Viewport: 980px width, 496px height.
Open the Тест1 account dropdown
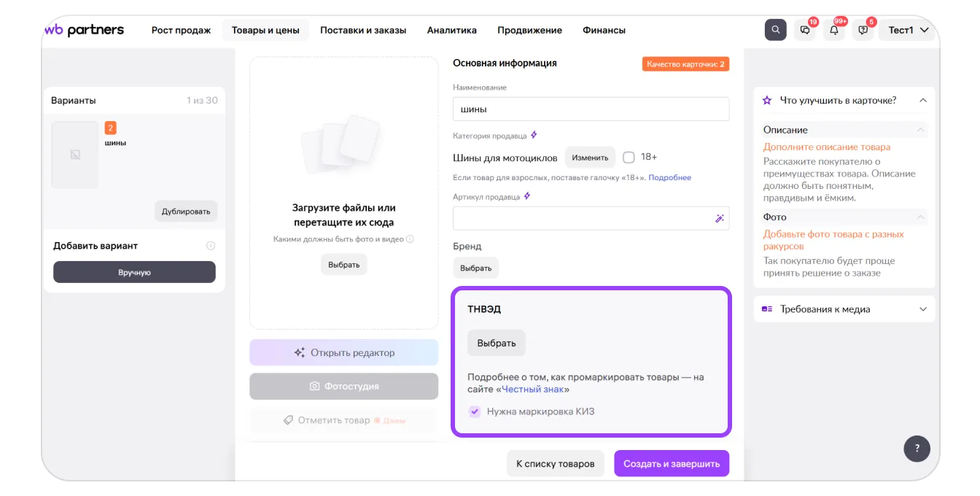[x=908, y=30]
